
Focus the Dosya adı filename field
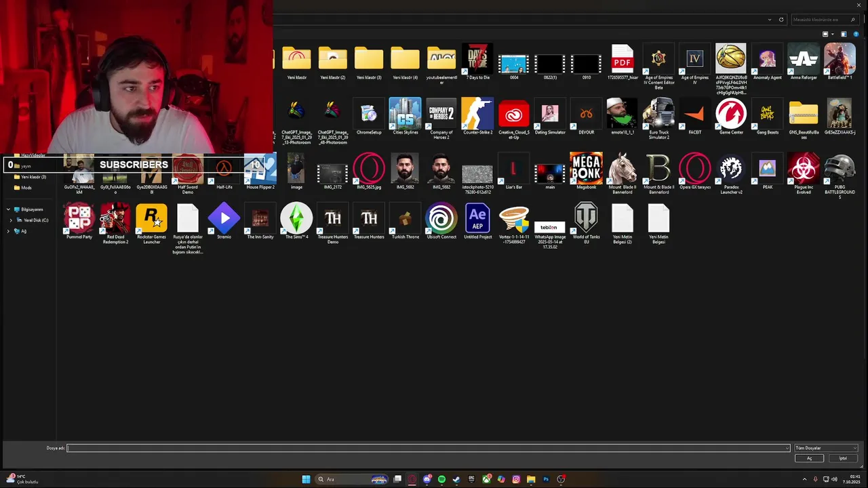428,448
